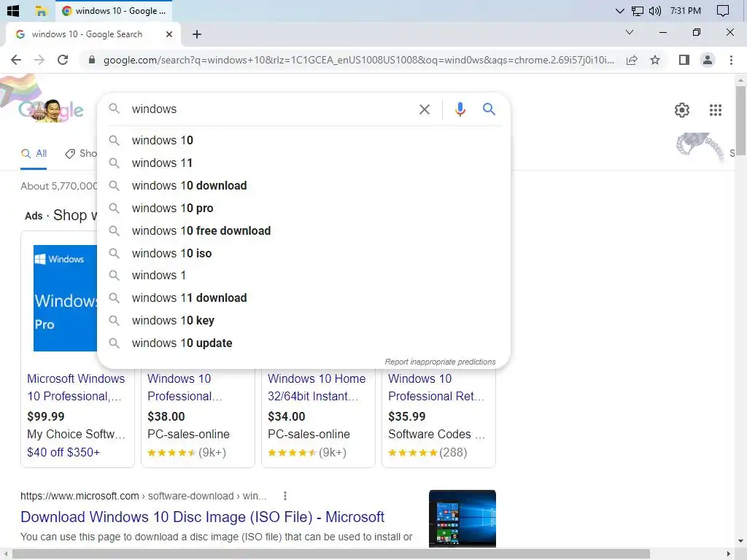Clear the search box with the X icon
The width and height of the screenshot is (747, 560).
424,109
